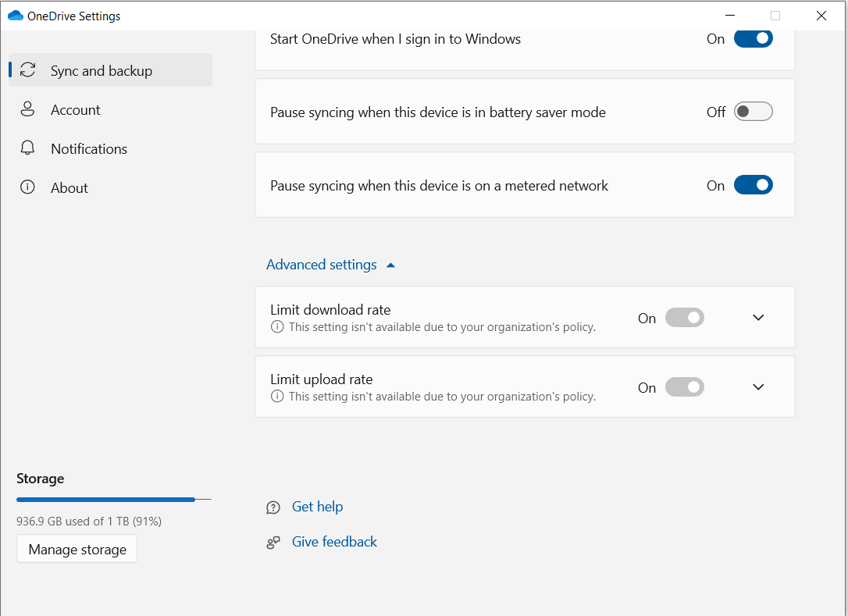Disable pause syncing on metered network
The height and width of the screenshot is (616, 848).
tap(753, 185)
